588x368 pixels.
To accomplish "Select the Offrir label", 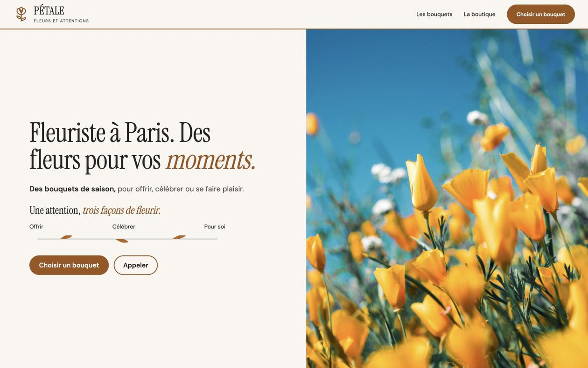I will (x=36, y=226).
